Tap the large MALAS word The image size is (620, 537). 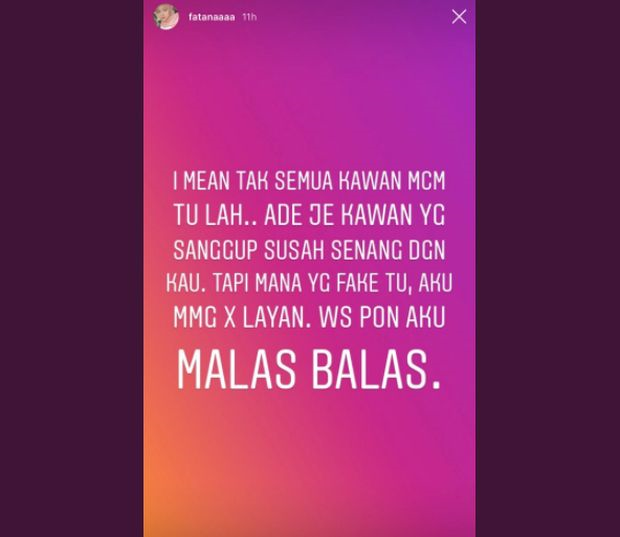(236, 371)
